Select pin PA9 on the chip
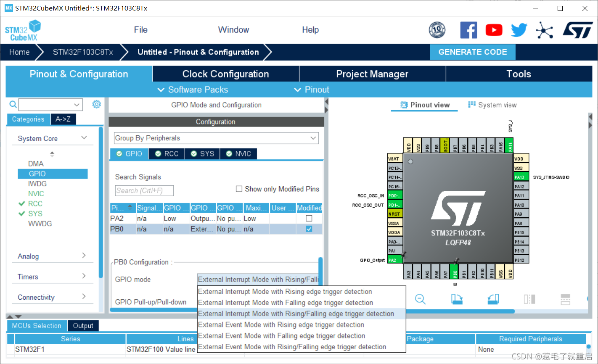Screen dimensions: 598x364 (521, 214)
